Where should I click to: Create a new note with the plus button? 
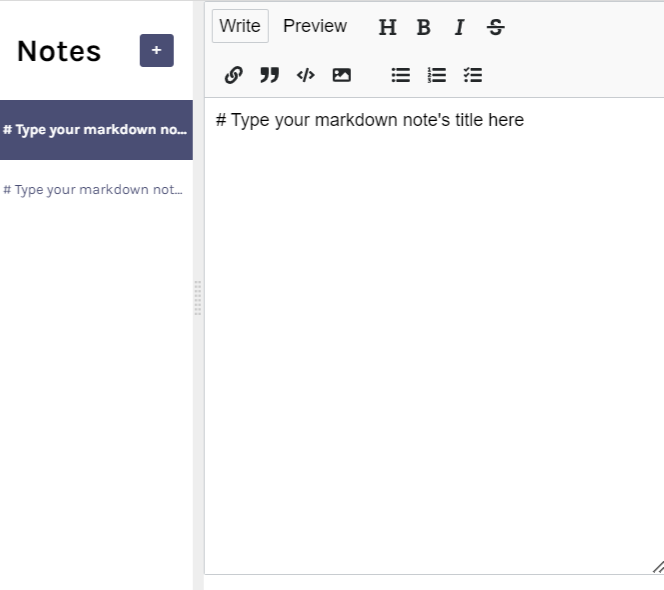coord(156,51)
